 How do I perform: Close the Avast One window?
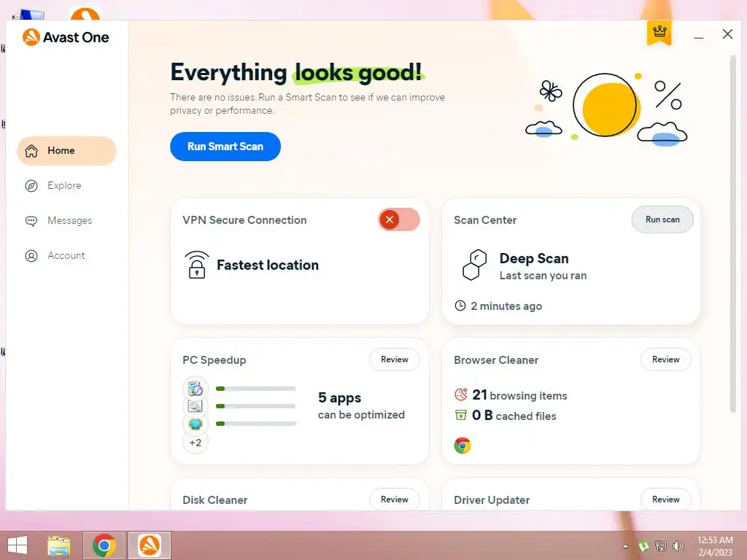point(727,34)
